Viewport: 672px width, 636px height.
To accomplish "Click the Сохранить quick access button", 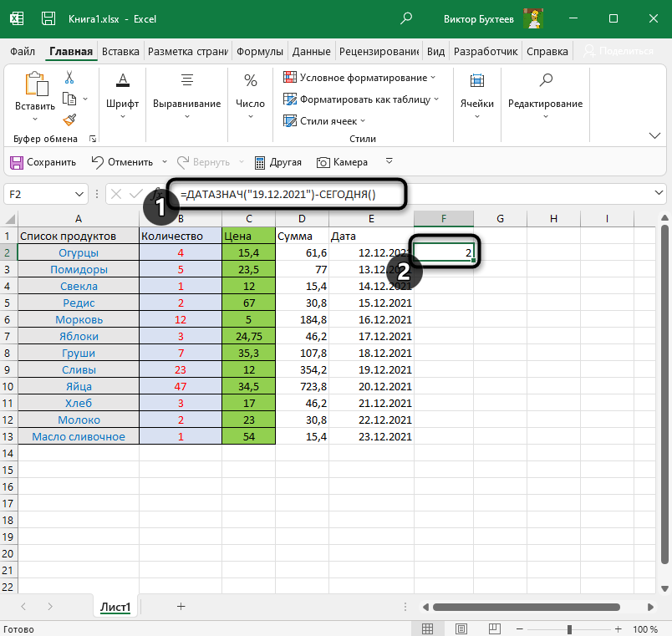I will 43,162.
